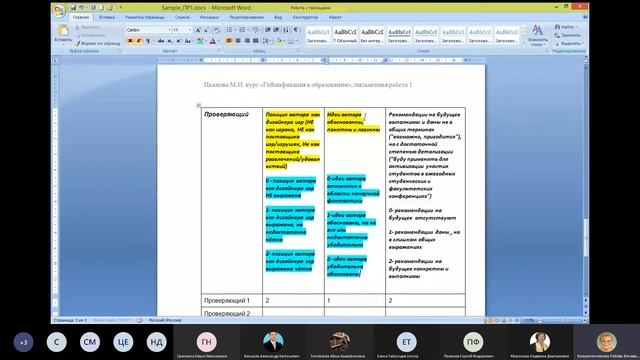
Task: Select participant avatar ЕТ
Action: point(407,342)
